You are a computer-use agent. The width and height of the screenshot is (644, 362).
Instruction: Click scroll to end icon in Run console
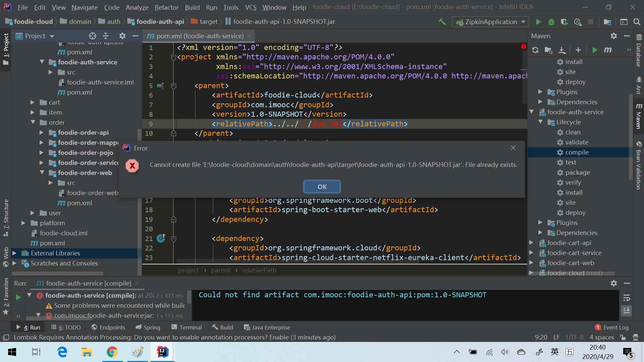tap(626, 311)
